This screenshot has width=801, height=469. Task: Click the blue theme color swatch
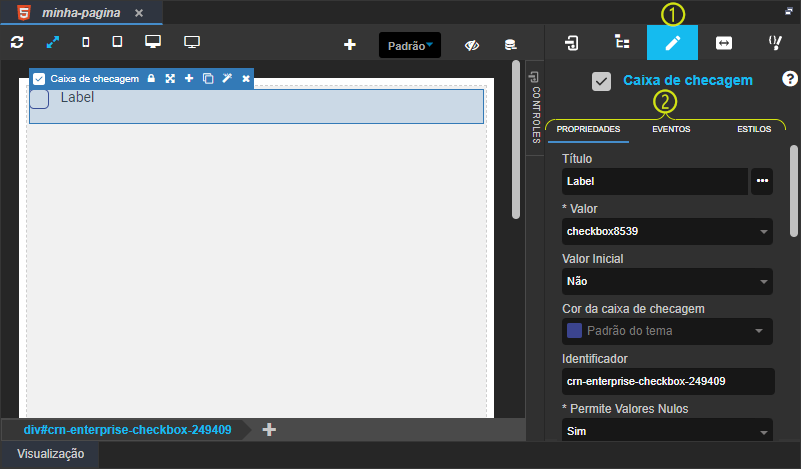coord(574,331)
